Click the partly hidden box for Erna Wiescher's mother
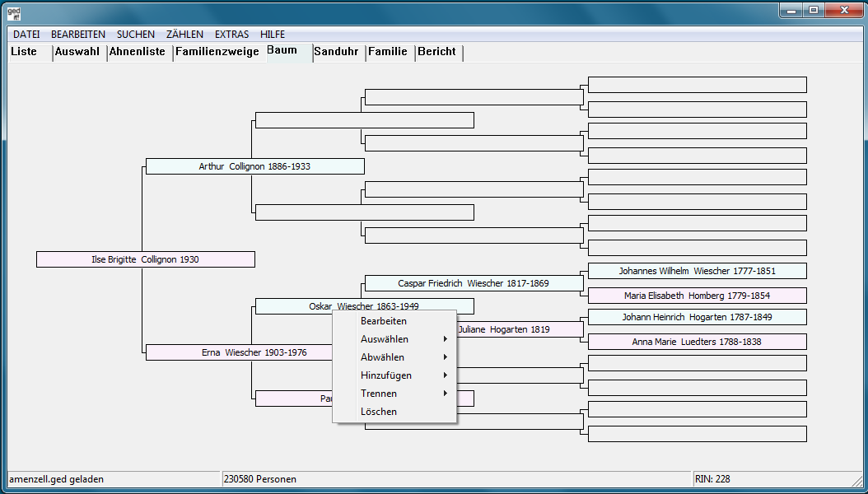Viewport: 868px width, 494px height. click(293, 398)
